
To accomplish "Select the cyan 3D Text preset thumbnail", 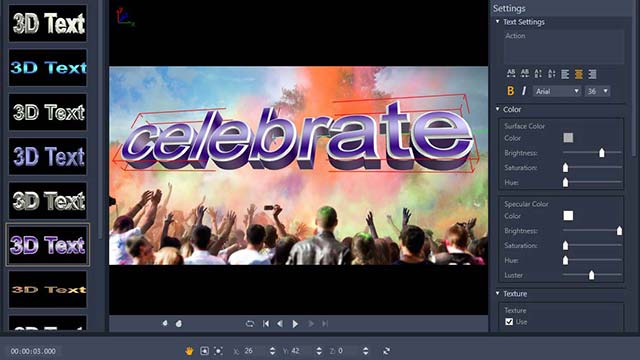I will tap(48, 68).
